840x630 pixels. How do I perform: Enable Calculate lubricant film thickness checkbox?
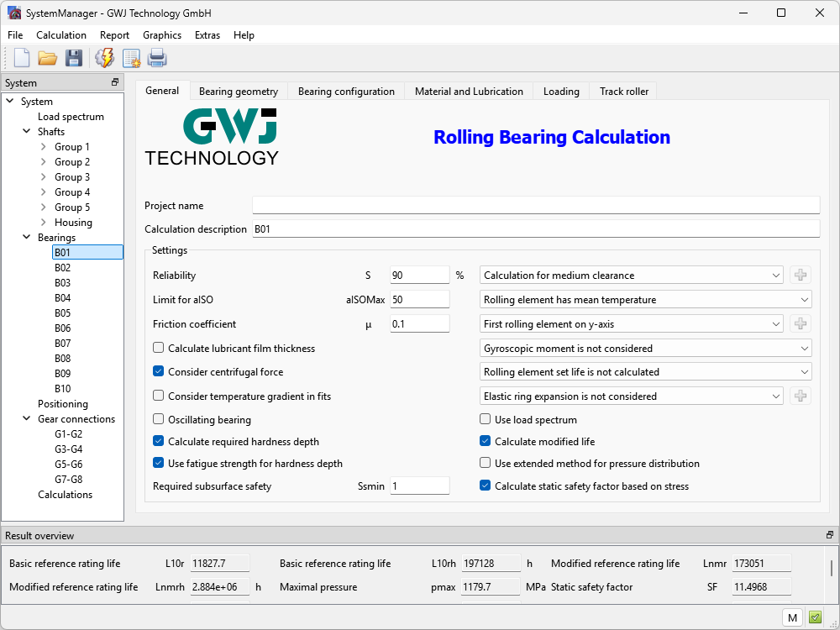[x=159, y=349]
